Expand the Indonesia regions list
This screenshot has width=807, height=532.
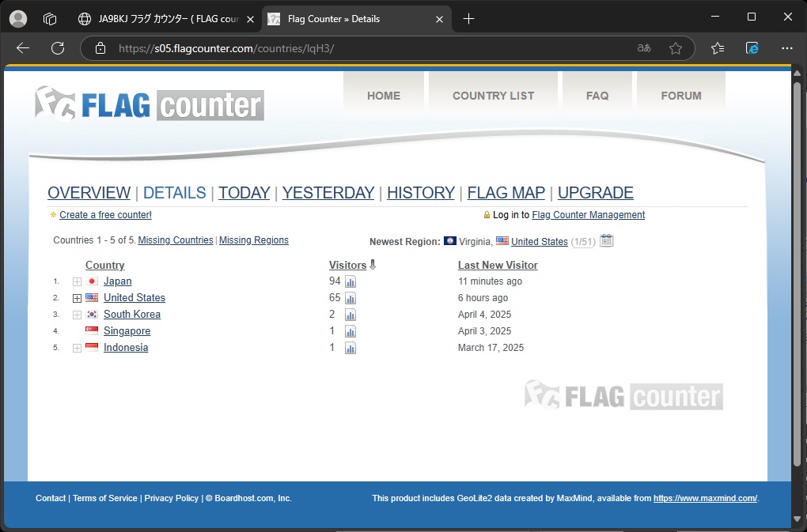tap(77, 348)
